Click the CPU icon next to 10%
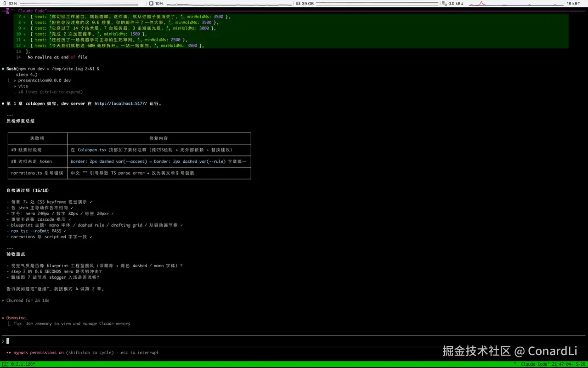588x368 pixels. pos(151,3)
